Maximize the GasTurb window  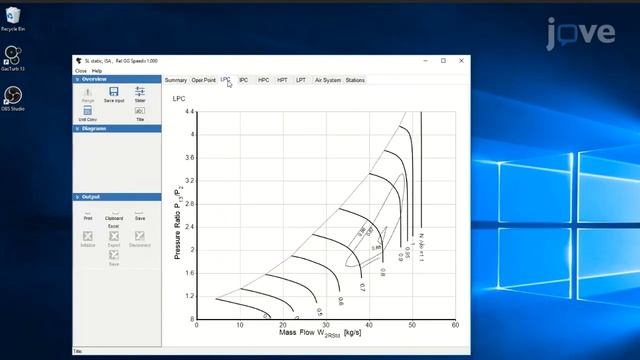[443, 61]
